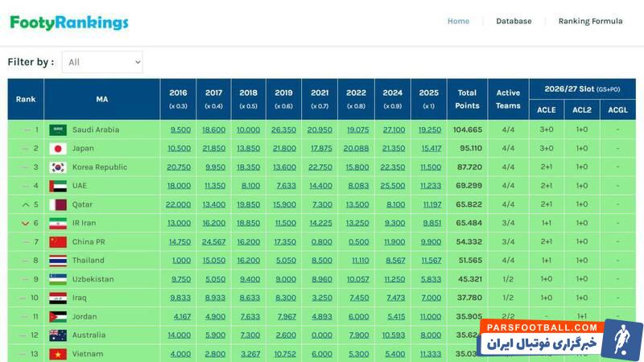Open the Filter by dropdown
The image size is (644, 362).
(x=101, y=62)
